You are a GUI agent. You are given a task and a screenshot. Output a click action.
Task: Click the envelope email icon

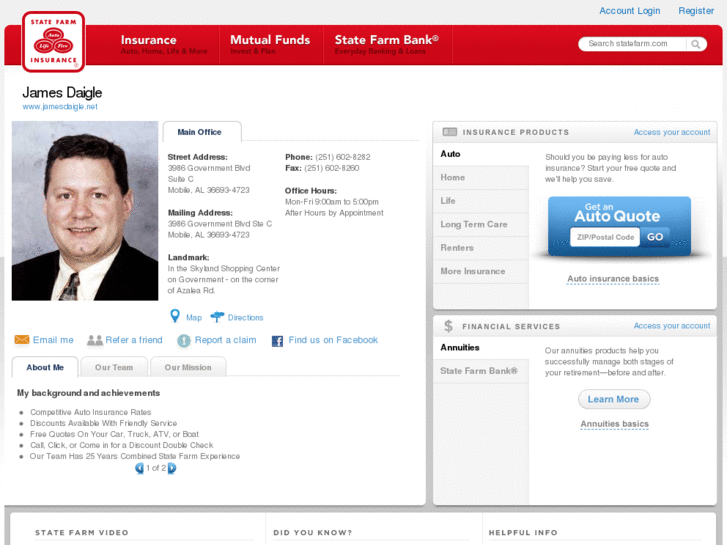click(22, 340)
